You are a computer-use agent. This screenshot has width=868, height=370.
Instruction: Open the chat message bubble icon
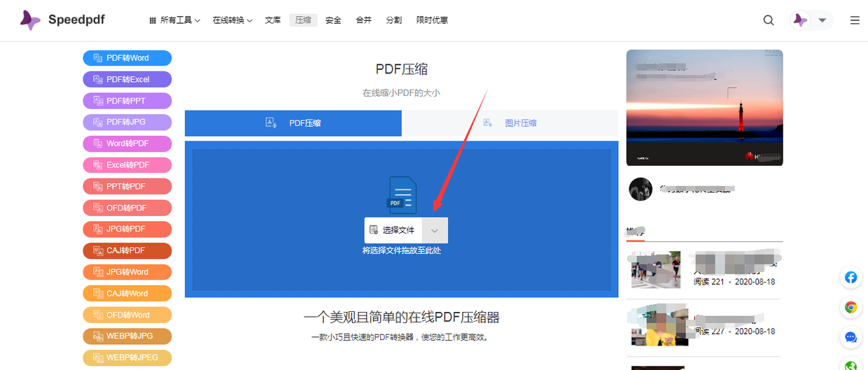point(851,337)
